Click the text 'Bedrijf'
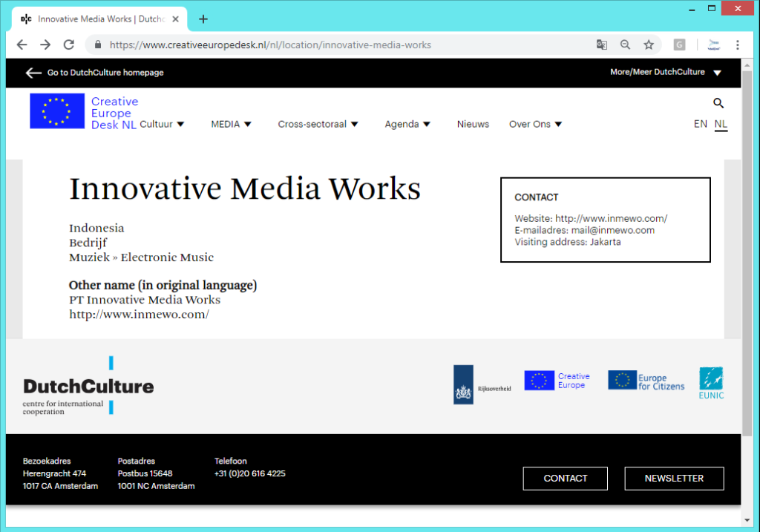The height and width of the screenshot is (532, 760). point(88,243)
